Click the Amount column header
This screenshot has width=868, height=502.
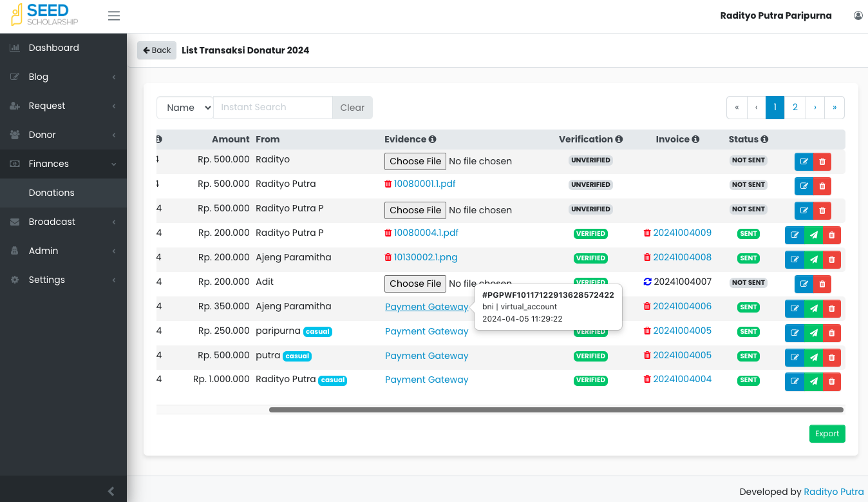pos(231,139)
